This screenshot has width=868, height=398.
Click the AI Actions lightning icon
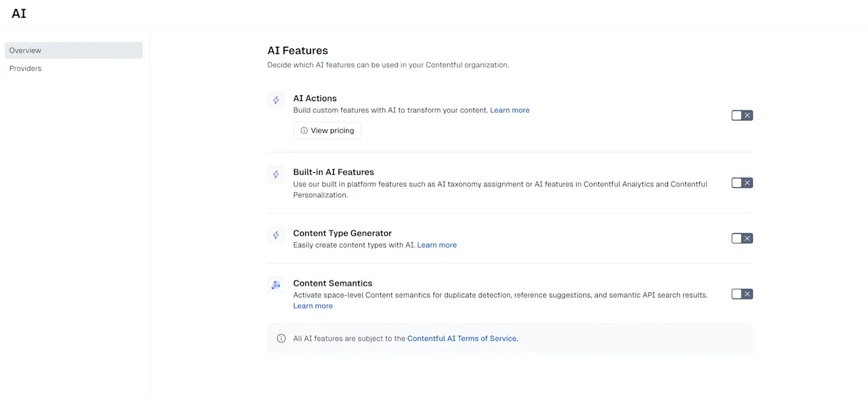(276, 100)
